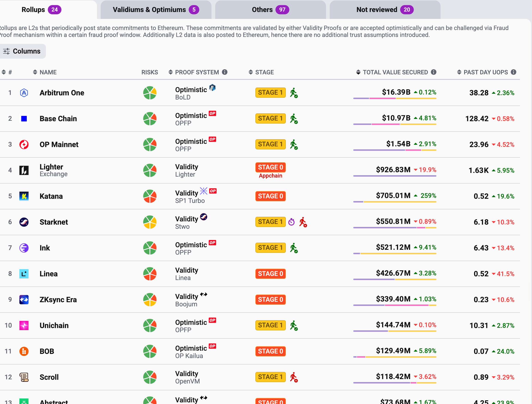Open the Lighter Exchange project link

[x=54, y=170]
